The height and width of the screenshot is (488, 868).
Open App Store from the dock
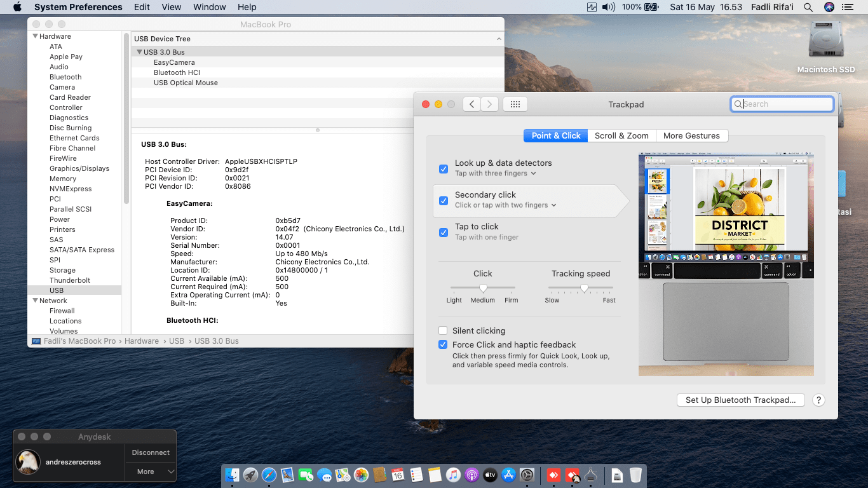tap(508, 475)
